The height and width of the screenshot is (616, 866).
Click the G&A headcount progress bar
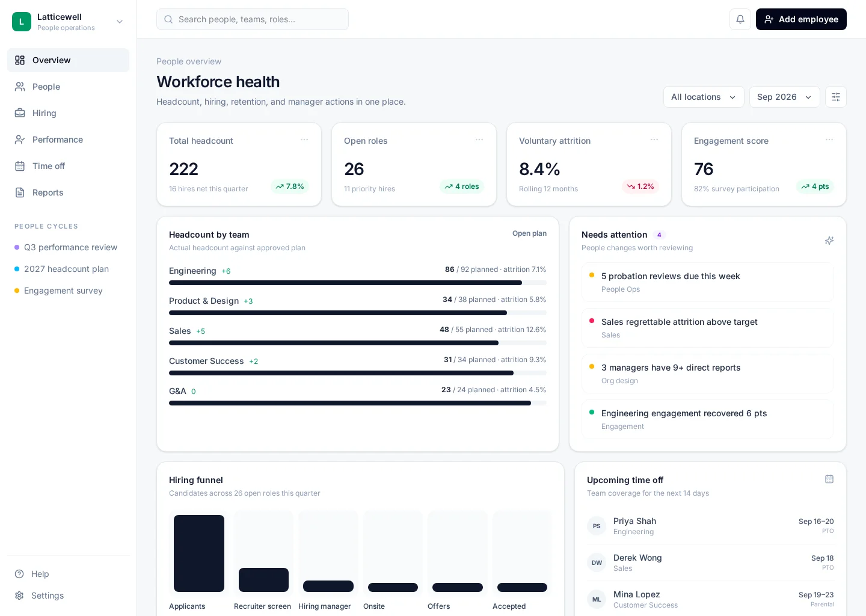tap(358, 403)
